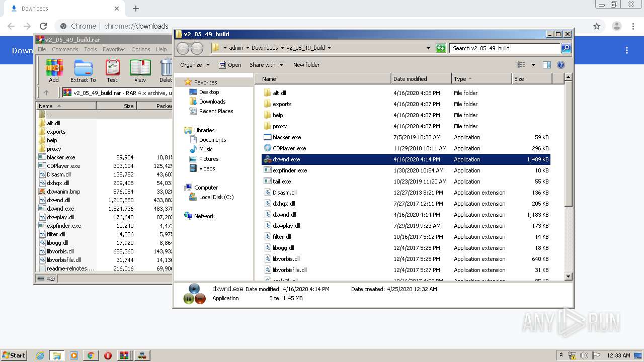Expand the view options dropdown arrow
Screen dimensions: 644x362
[533, 65]
